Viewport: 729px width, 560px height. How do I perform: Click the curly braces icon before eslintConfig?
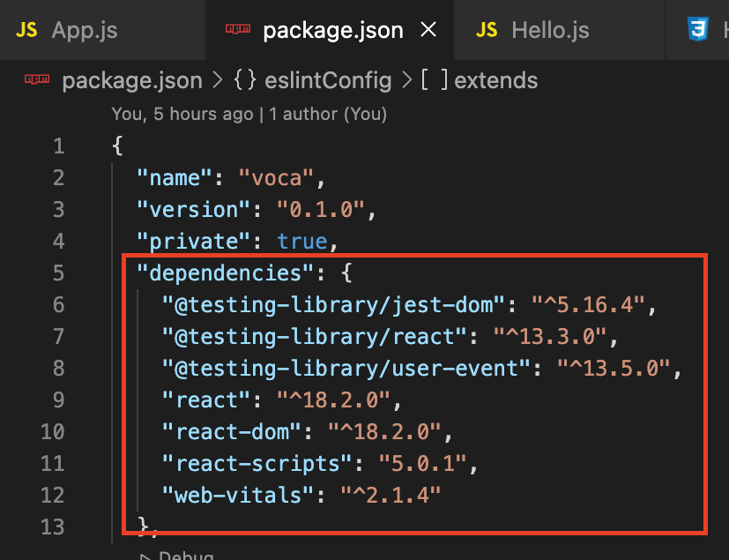pos(245,80)
